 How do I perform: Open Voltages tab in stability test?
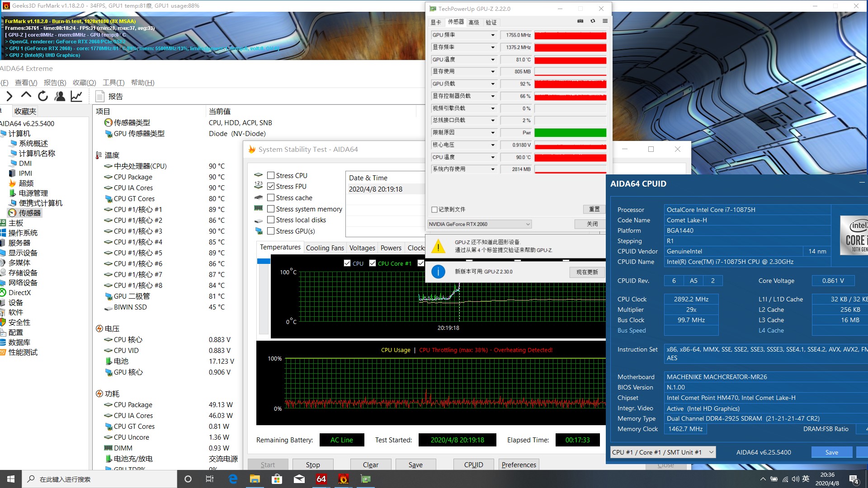pos(362,248)
